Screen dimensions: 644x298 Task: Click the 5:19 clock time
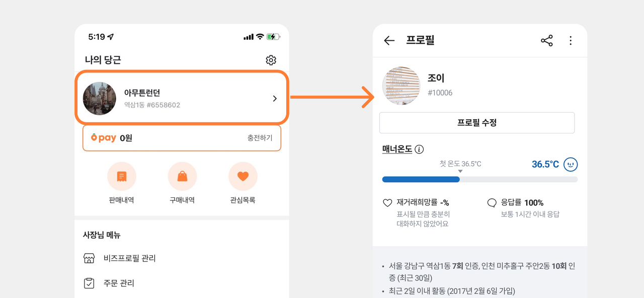point(97,37)
